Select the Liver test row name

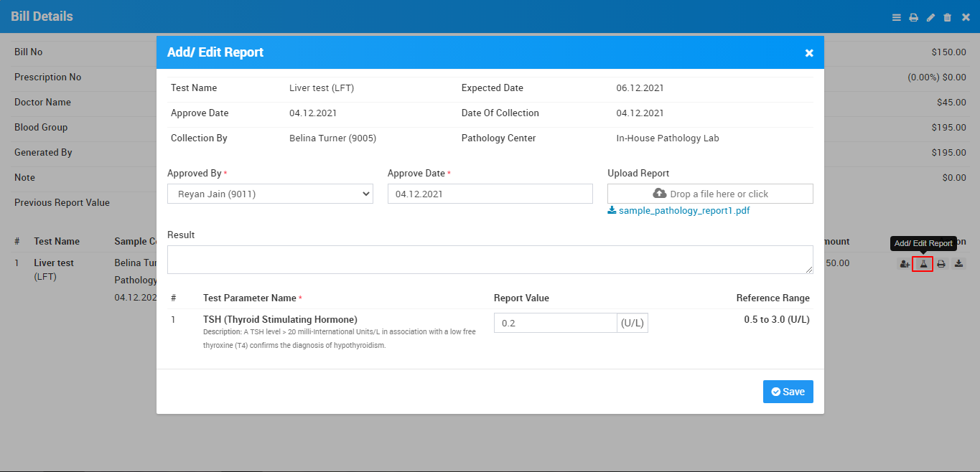pyautogui.click(x=54, y=263)
